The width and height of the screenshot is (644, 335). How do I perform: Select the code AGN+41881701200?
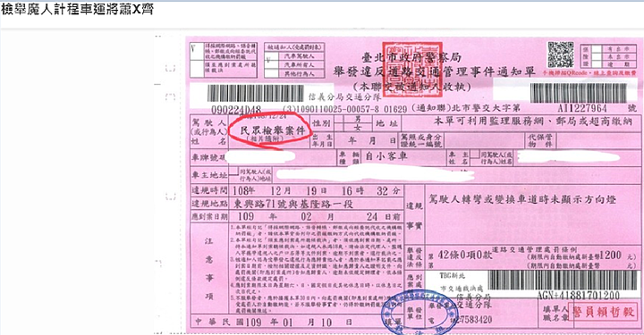[x=578, y=295]
